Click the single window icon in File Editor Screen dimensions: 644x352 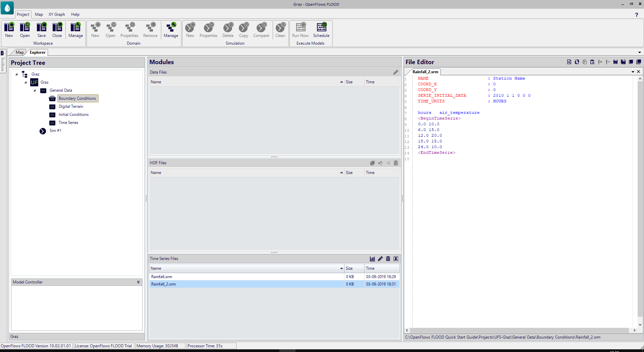tap(631, 62)
